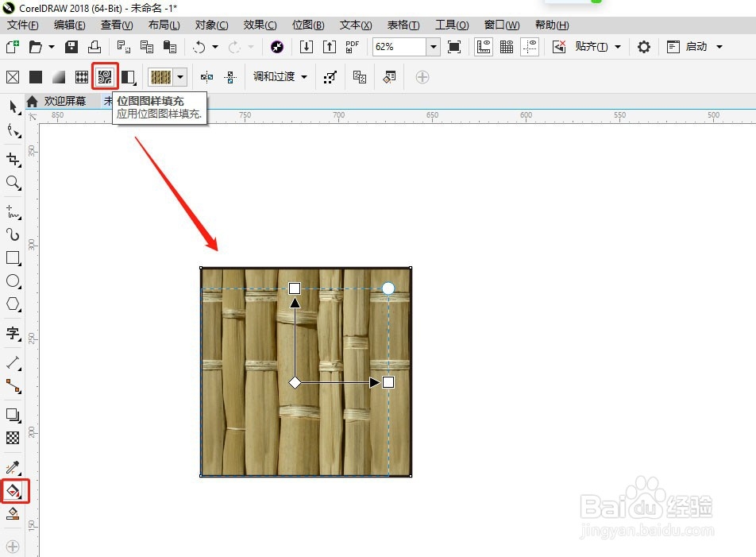This screenshot has width=756, height=557.
Task: Open the 工具(O) menu
Action: pyautogui.click(x=452, y=25)
